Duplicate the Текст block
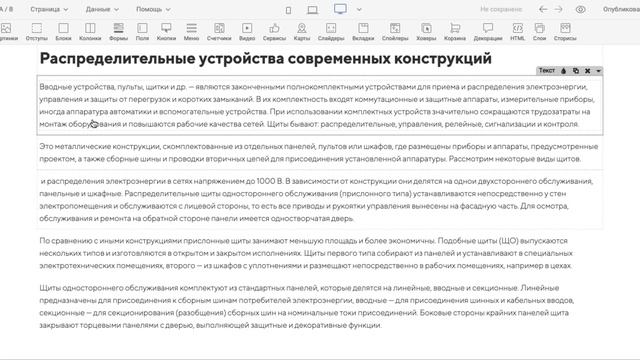 pos(576,71)
